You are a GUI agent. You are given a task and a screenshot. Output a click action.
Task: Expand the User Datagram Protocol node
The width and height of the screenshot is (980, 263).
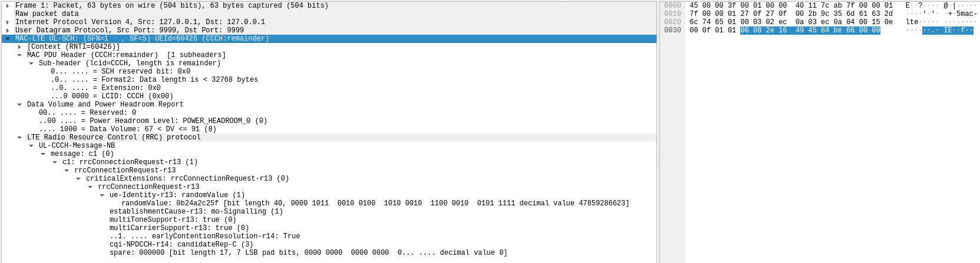click(8, 31)
